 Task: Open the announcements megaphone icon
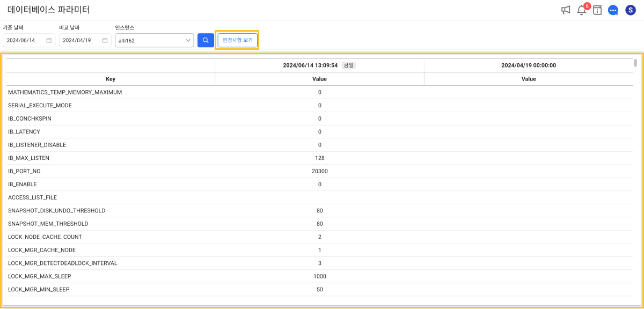pyautogui.click(x=566, y=10)
